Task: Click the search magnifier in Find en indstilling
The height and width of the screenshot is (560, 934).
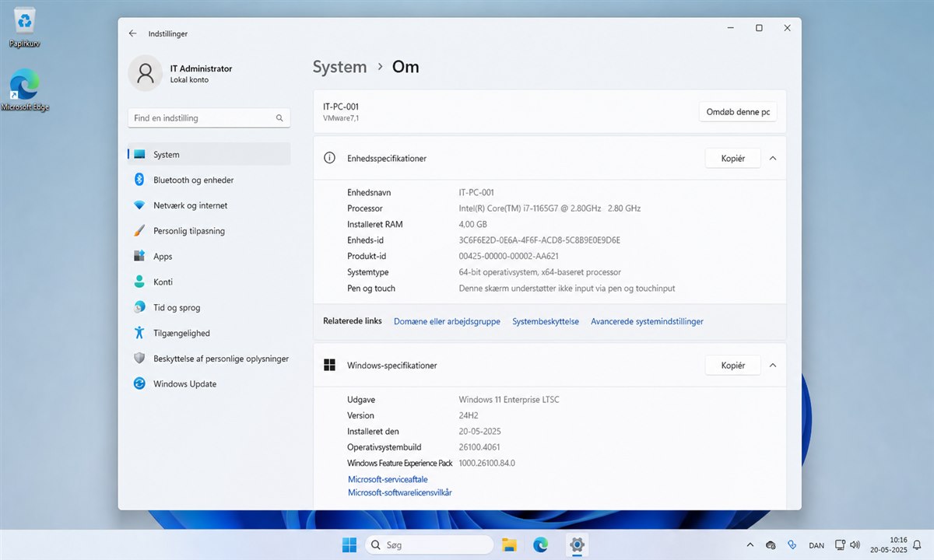Action: pyautogui.click(x=279, y=118)
